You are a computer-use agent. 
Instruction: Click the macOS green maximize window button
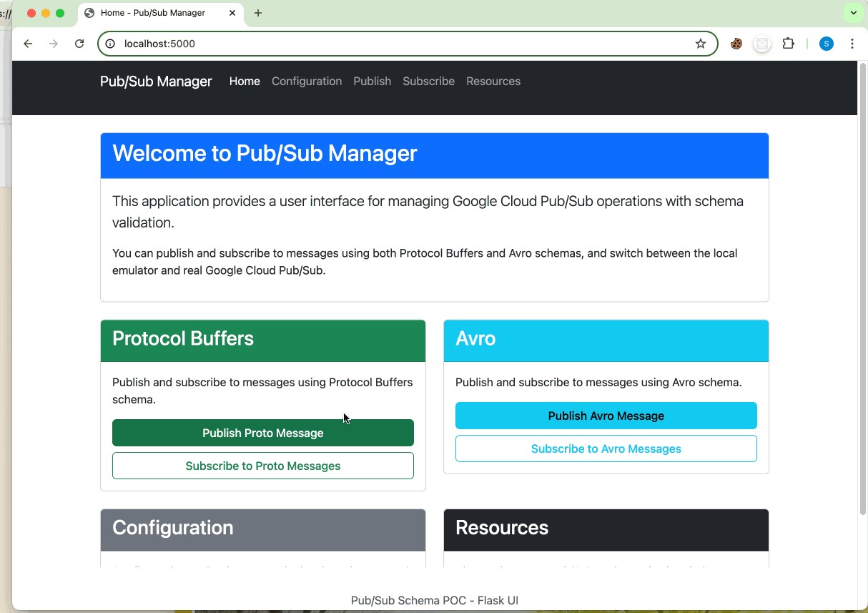pyautogui.click(x=60, y=13)
